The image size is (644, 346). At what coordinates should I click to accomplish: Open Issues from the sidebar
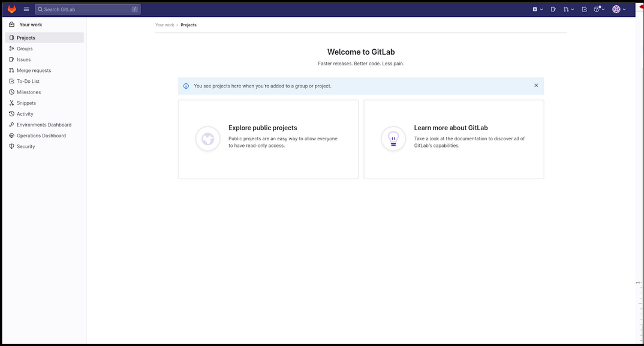44,59
